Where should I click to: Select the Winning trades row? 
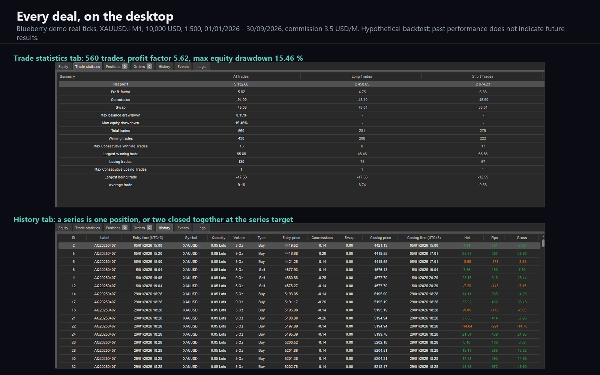pos(301,139)
